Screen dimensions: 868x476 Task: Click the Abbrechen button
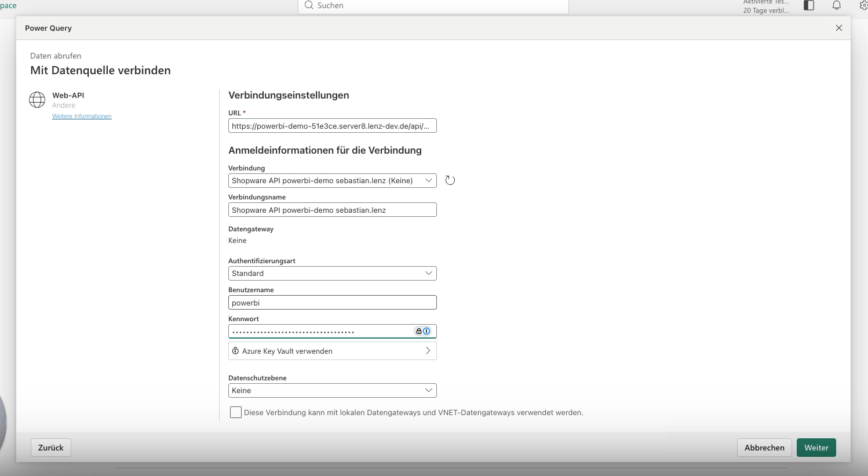(764, 448)
